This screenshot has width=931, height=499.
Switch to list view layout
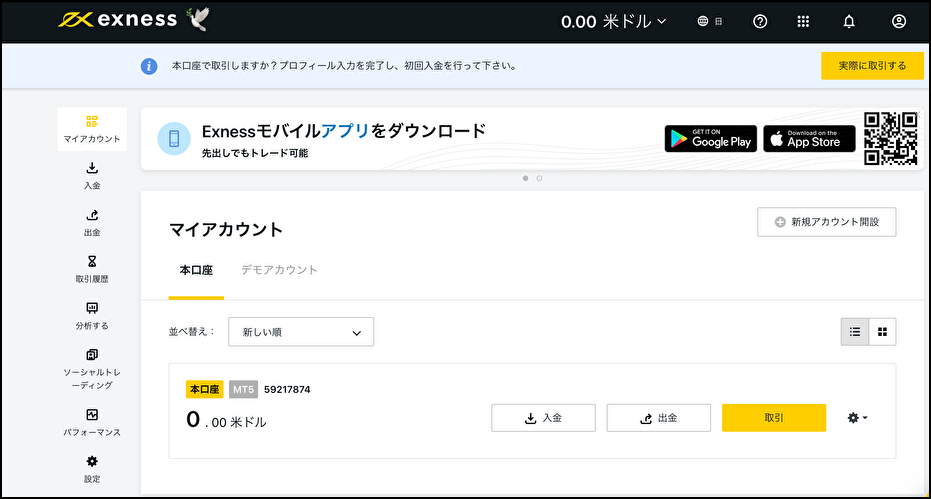point(855,332)
